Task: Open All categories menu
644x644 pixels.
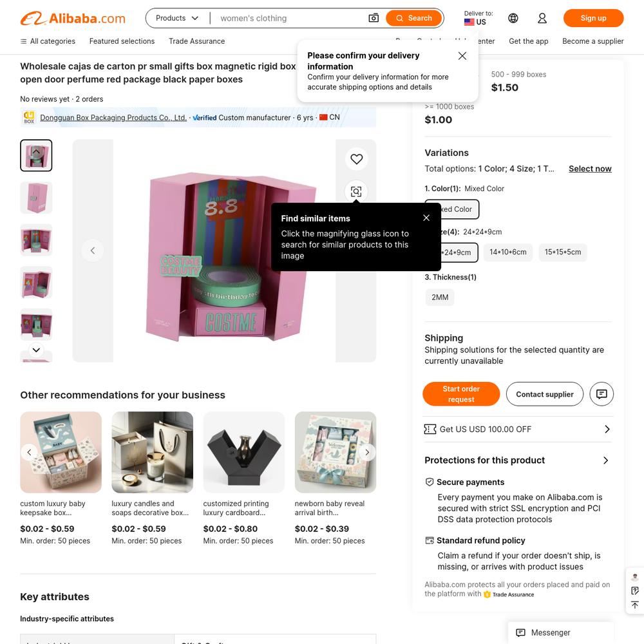Action: pos(48,41)
